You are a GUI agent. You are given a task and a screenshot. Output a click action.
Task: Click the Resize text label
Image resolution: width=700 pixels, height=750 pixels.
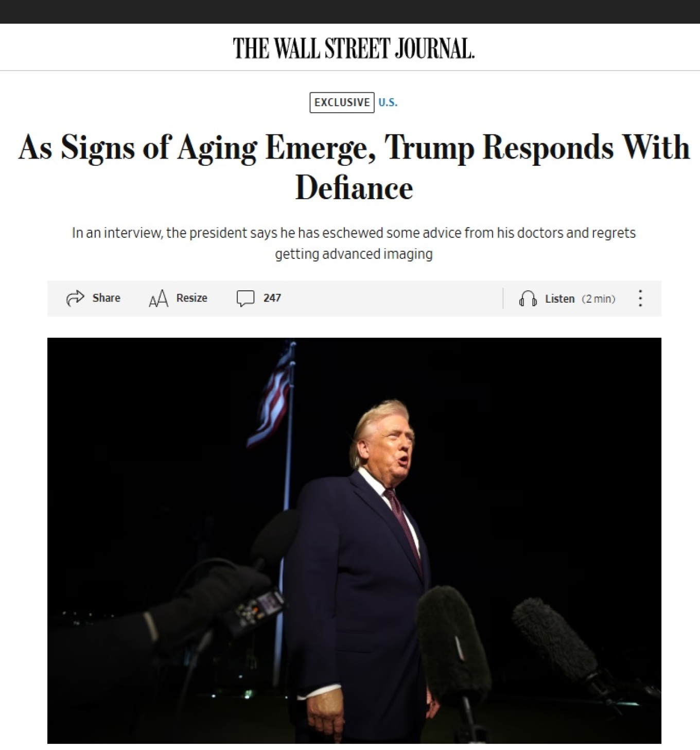coord(191,298)
